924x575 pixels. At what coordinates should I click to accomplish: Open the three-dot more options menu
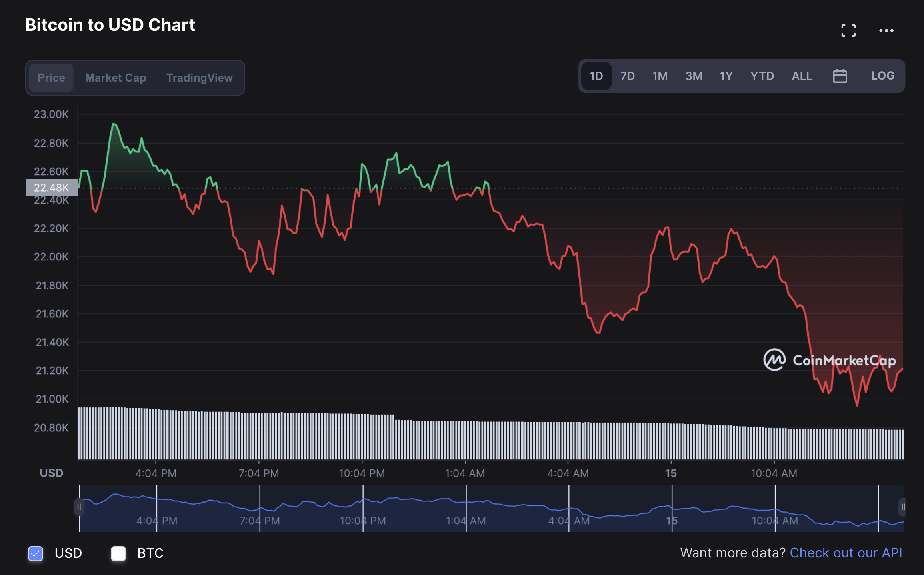tap(886, 30)
